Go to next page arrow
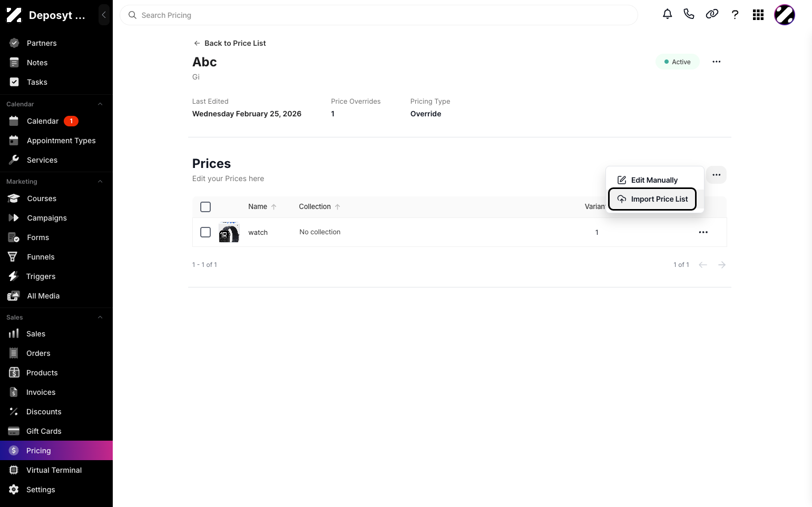Image resolution: width=812 pixels, height=507 pixels. coord(722,265)
